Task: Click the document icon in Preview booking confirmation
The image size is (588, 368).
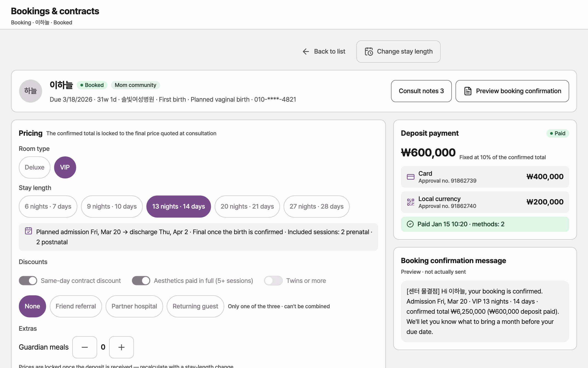Action: (x=468, y=91)
